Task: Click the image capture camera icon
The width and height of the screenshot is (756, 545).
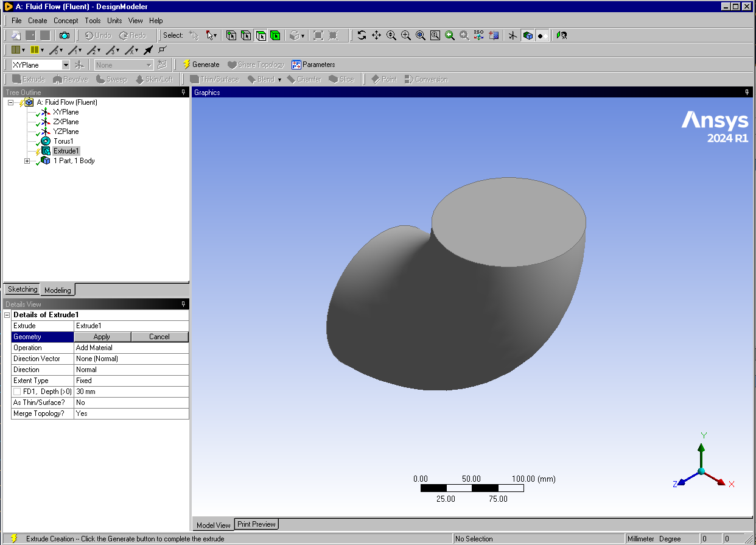Action: pos(64,35)
